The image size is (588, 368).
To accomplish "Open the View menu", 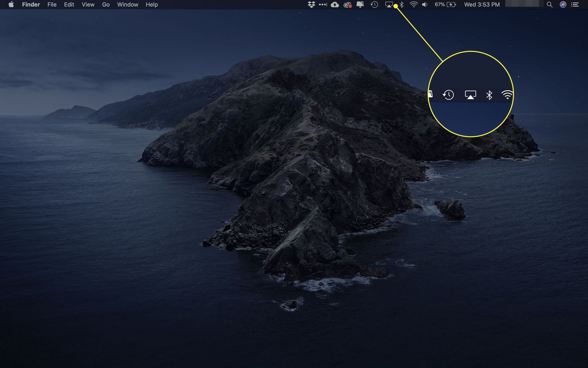I will (88, 5).
